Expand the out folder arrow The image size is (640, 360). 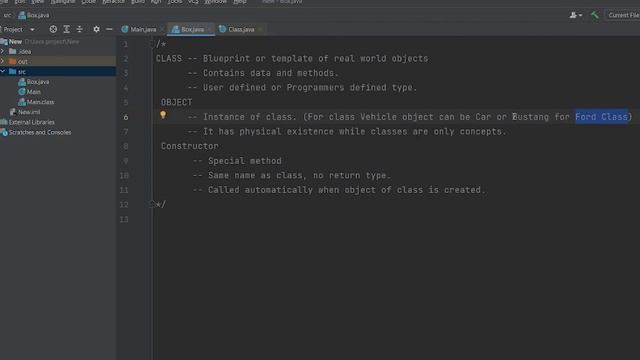pos(3,61)
